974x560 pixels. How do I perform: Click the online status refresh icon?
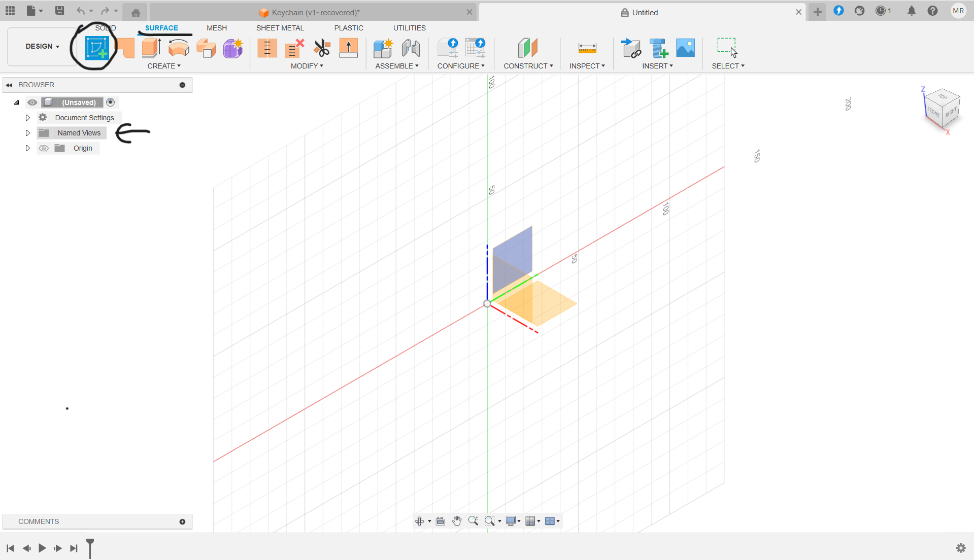859,11
